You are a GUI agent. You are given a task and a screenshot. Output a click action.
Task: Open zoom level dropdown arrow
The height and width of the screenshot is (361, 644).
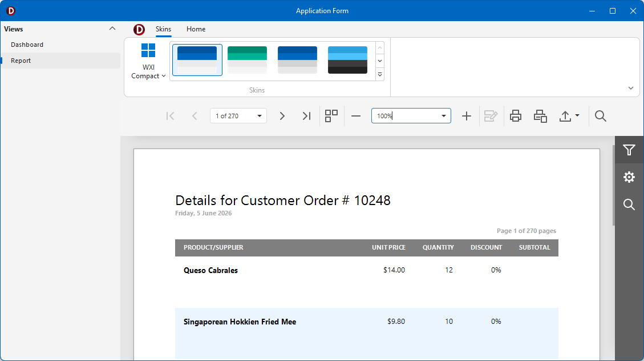444,116
